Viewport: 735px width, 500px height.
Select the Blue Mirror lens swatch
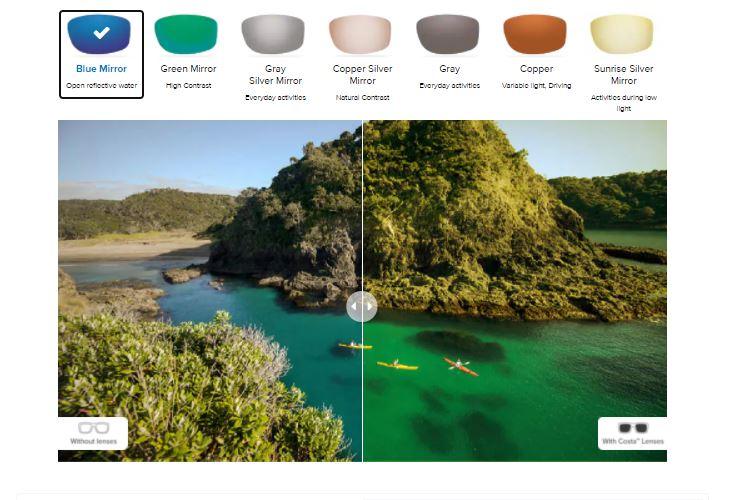pyautogui.click(x=99, y=34)
